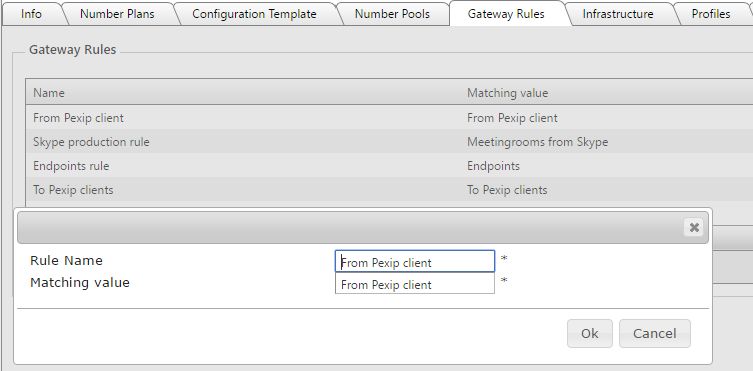Screen dimensions: 753x371
Task: Select the 'Endpoints rule' row
Action: click(x=389, y=166)
